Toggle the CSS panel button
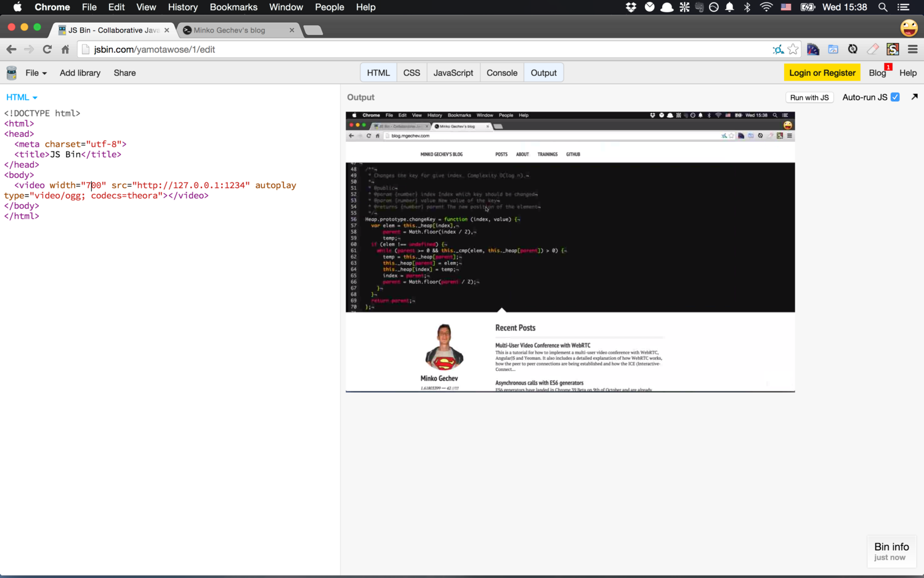Viewport: 924px width, 578px height. point(411,73)
